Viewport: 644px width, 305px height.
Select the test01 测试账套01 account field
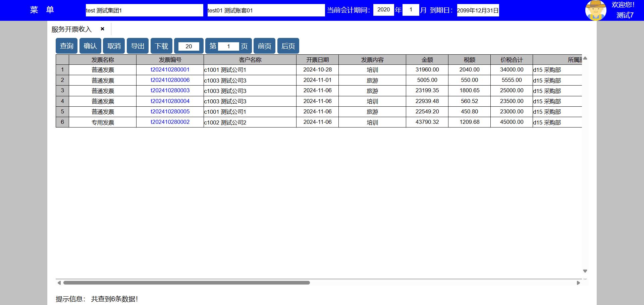coord(266,10)
